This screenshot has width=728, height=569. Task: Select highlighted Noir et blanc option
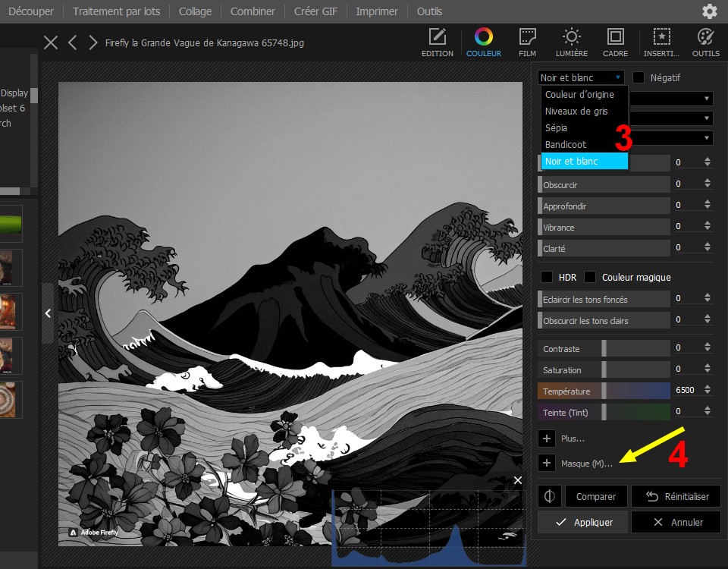click(x=584, y=161)
